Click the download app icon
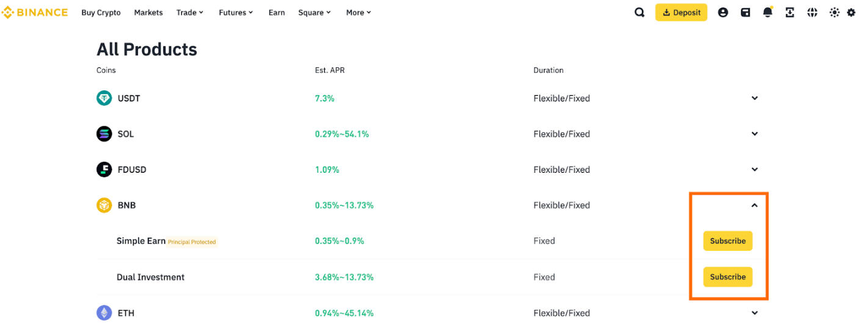 790,12
